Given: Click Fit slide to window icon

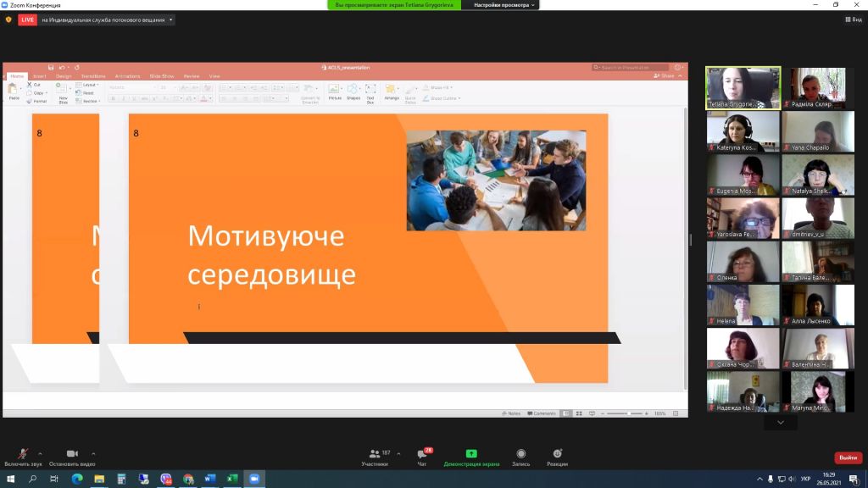Looking at the screenshot, I should pyautogui.click(x=676, y=413).
